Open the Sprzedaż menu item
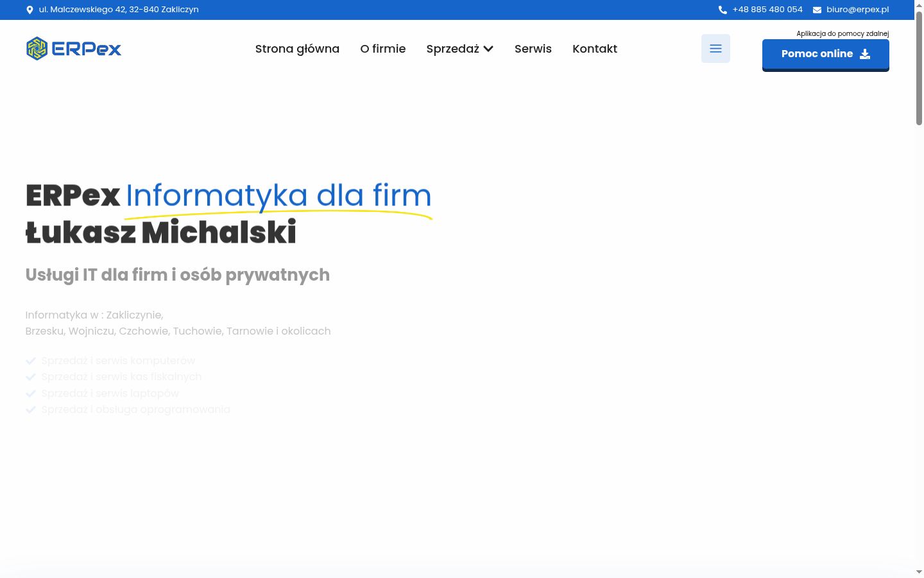The height and width of the screenshot is (578, 924). pyautogui.click(x=453, y=49)
